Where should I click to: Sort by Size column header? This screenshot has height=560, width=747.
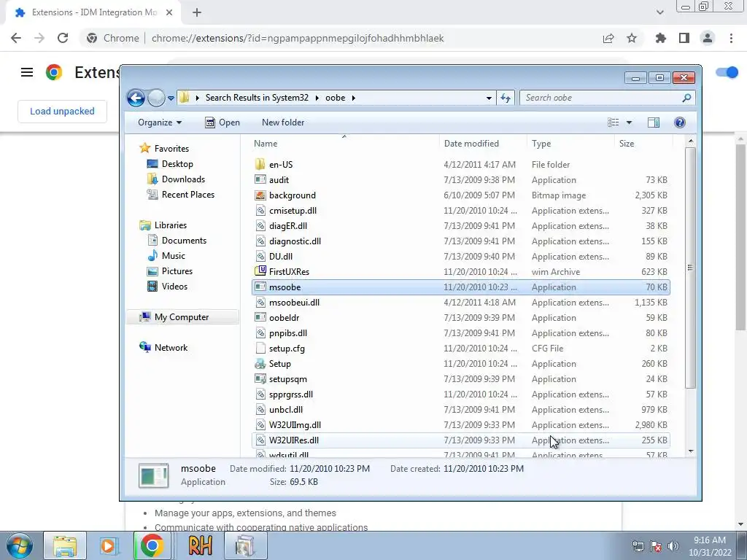coord(627,144)
